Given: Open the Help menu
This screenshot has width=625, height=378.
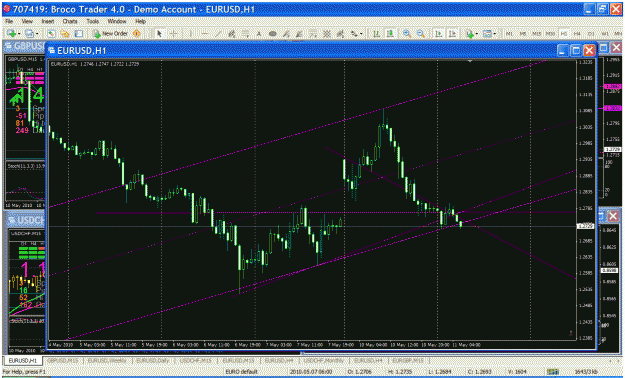Looking at the screenshot, I should pos(140,21).
